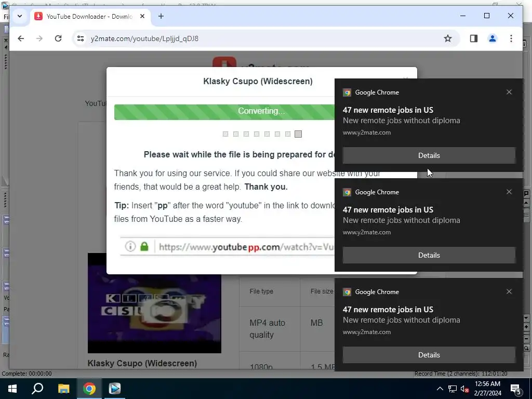Show hidden system tray icons
Screen dimensions: 532x399
[x=440, y=389]
